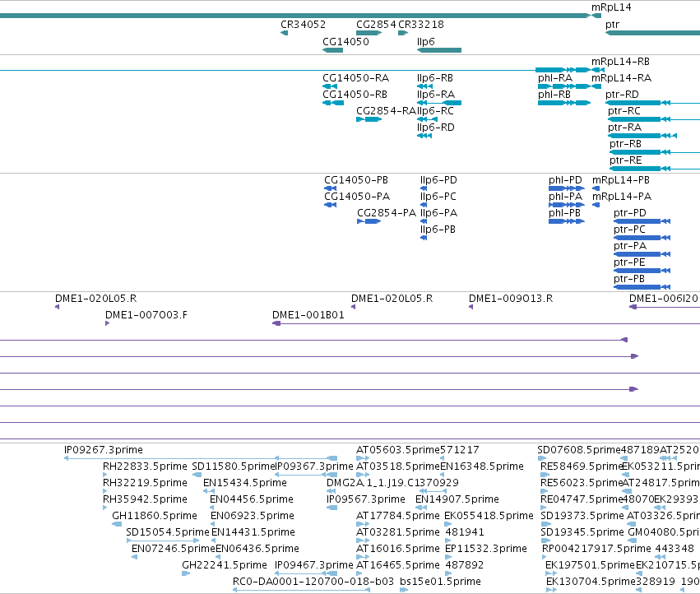
Task: Click the CG2854 gene label
Action: (x=376, y=25)
